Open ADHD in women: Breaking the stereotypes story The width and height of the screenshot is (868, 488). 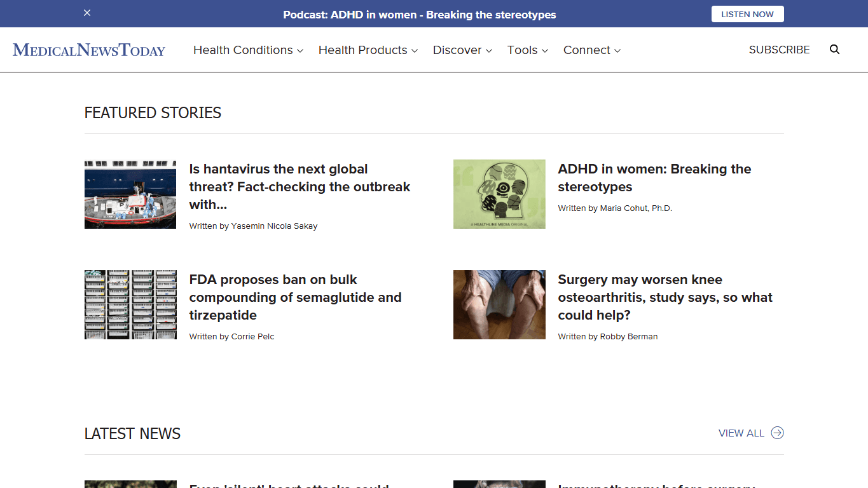tap(654, 178)
